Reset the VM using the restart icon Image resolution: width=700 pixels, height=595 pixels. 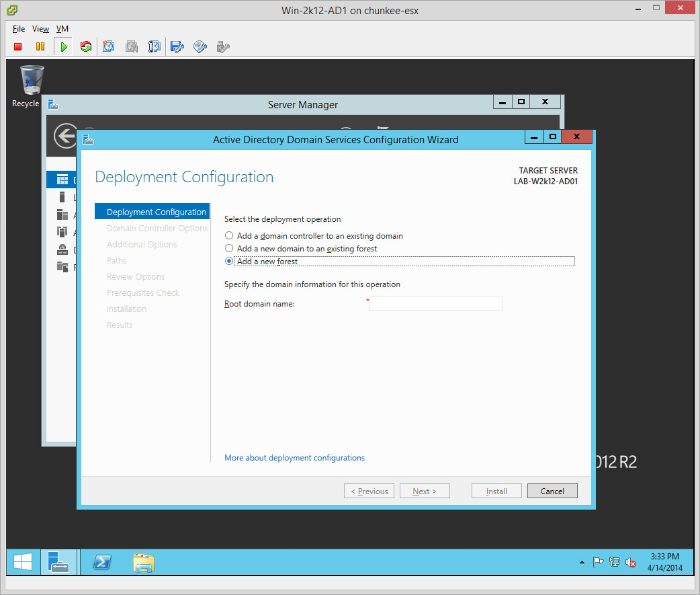86,46
